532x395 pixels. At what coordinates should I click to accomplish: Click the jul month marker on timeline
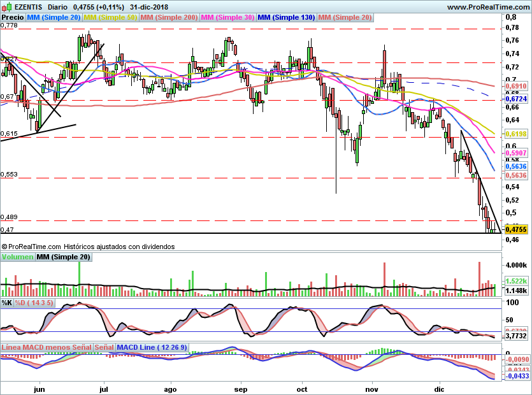pyautogui.click(x=103, y=389)
